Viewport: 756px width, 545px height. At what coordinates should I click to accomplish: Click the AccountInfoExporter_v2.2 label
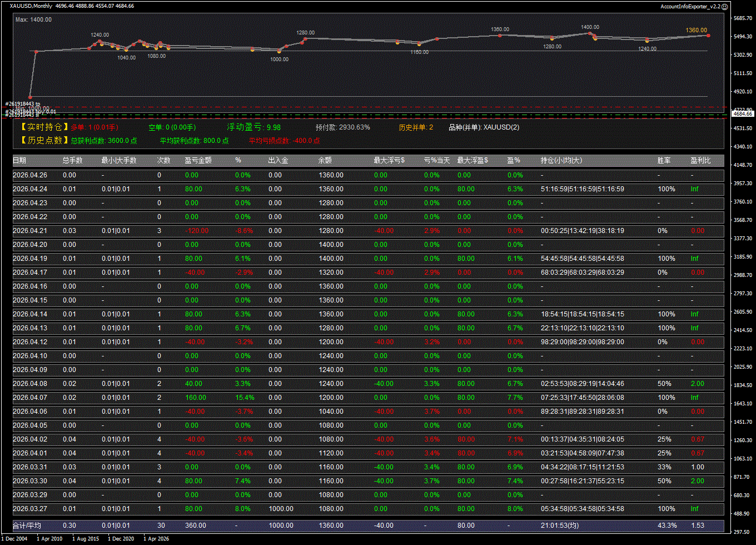[x=690, y=6]
